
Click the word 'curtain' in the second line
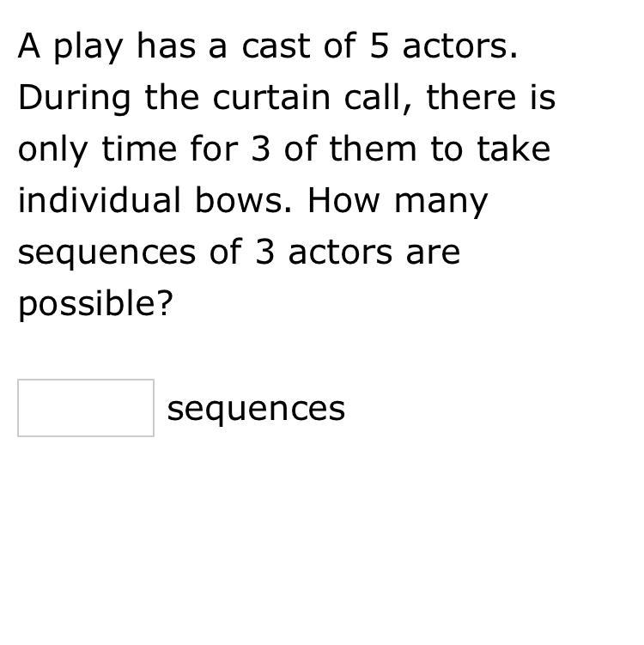[271, 98]
